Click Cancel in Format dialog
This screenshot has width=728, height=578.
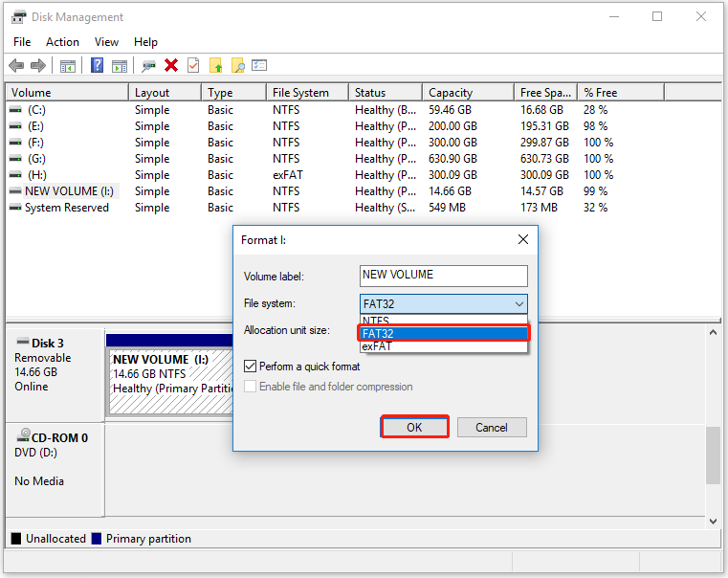pos(492,427)
